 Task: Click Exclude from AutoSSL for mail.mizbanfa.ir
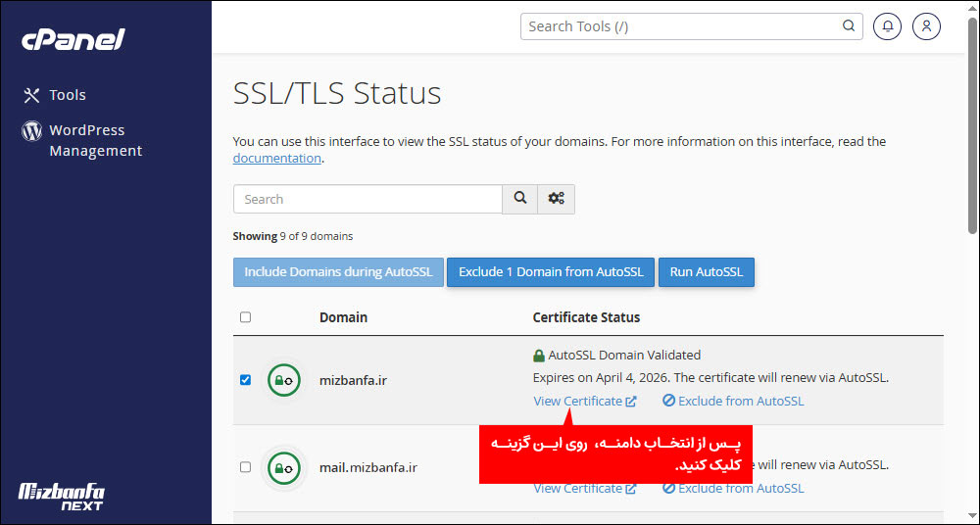(x=733, y=489)
